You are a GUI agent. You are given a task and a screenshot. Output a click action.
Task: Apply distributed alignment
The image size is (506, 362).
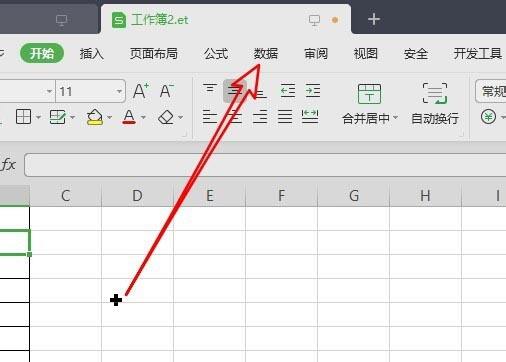click(x=310, y=117)
